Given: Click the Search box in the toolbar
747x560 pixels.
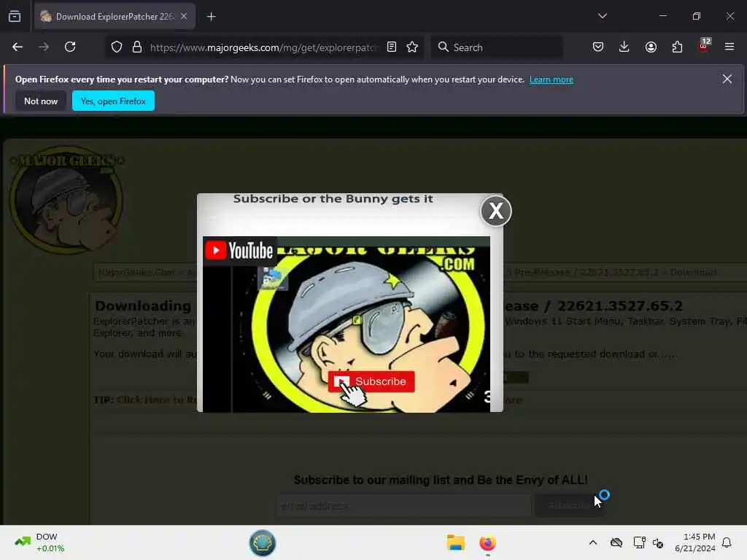Looking at the screenshot, I should pos(497,47).
